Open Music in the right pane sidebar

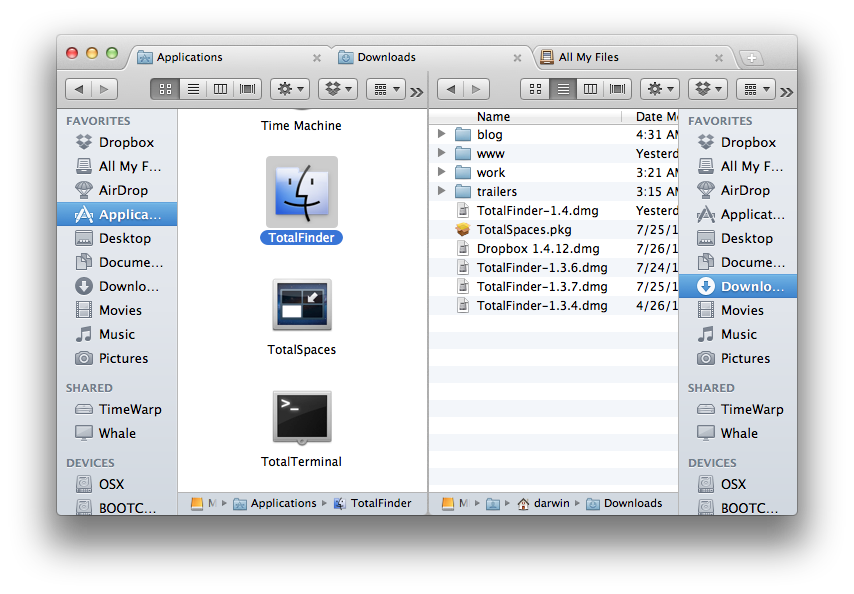point(738,334)
